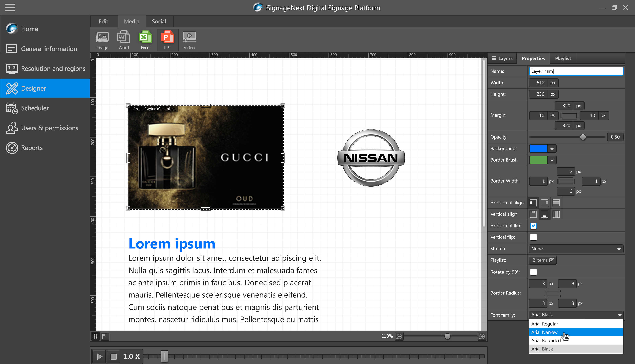The height and width of the screenshot is (364, 635).
Task: Switch to the Edit tab
Action: [x=104, y=22]
